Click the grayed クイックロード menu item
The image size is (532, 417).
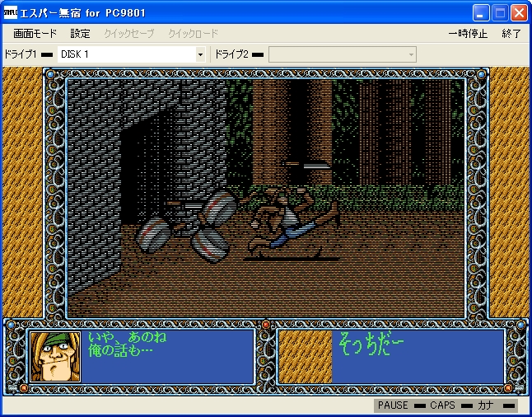[x=193, y=34]
